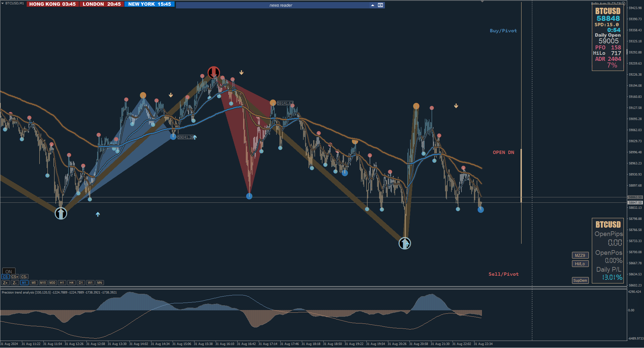This screenshot has height=348, width=644.
Task: Switch to the M30 timeframe
Action: click(x=52, y=283)
